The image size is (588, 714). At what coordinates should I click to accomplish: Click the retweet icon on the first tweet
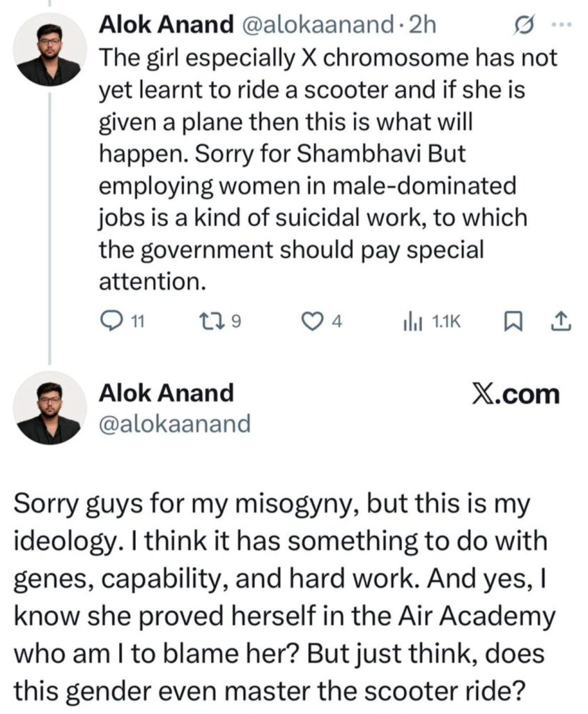208,321
